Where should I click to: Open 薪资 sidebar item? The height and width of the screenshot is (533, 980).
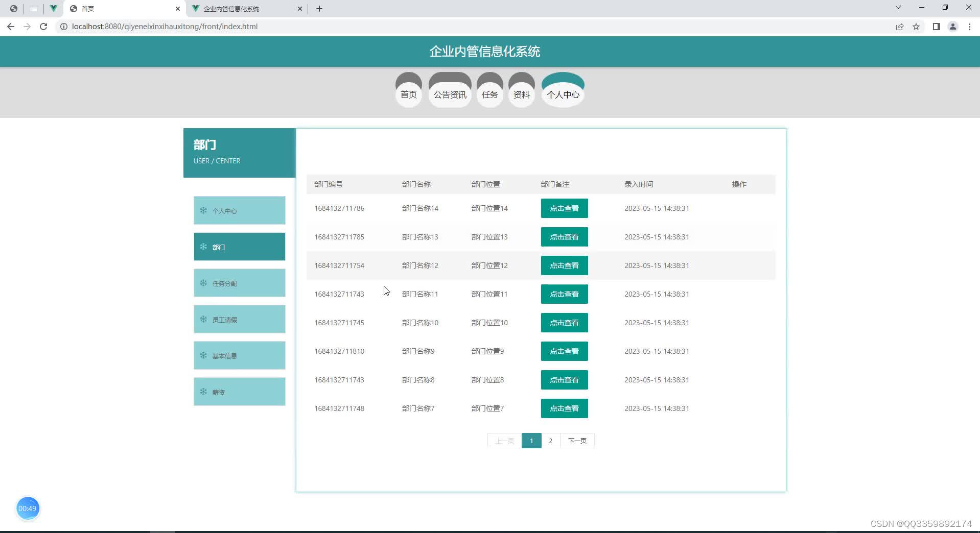coord(239,392)
